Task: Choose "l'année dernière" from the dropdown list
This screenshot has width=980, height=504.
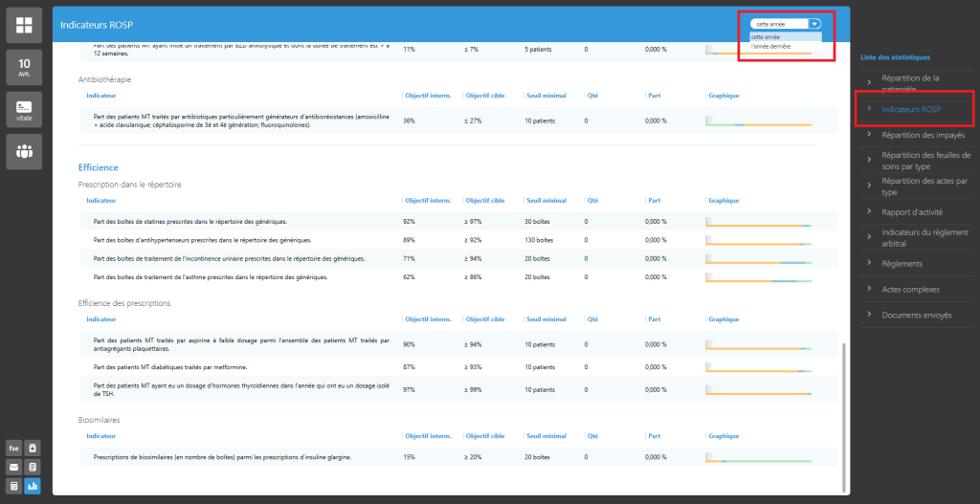Action: (771, 46)
